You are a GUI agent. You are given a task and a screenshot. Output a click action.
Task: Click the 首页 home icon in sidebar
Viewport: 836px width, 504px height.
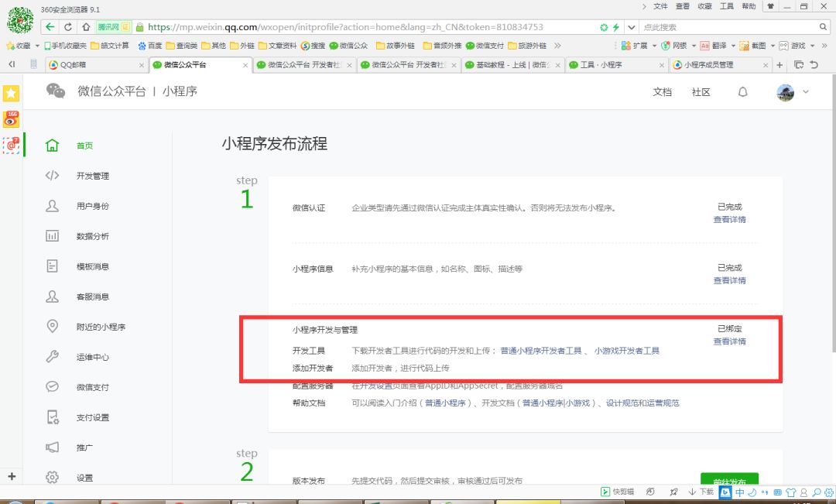[x=53, y=145]
